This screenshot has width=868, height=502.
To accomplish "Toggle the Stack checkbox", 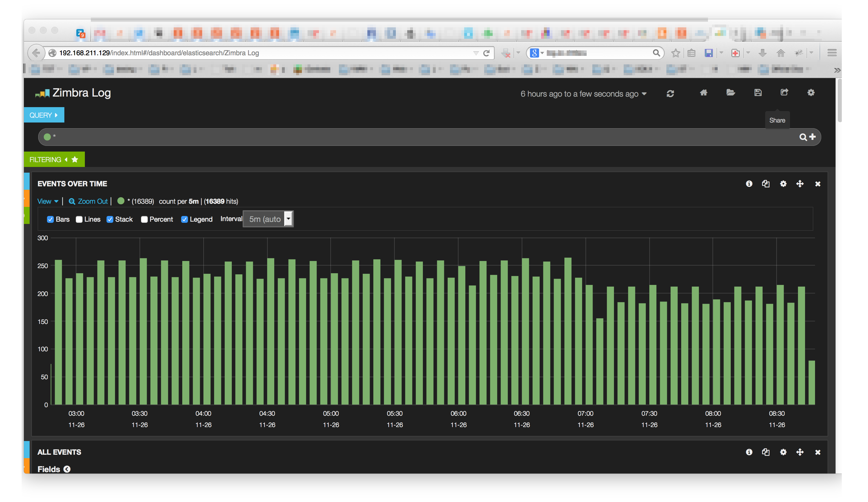I will (x=110, y=219).
